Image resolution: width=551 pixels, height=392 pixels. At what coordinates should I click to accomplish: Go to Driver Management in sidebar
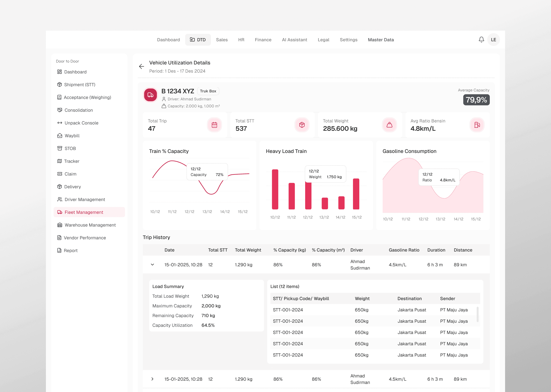(x=89, y=199)
